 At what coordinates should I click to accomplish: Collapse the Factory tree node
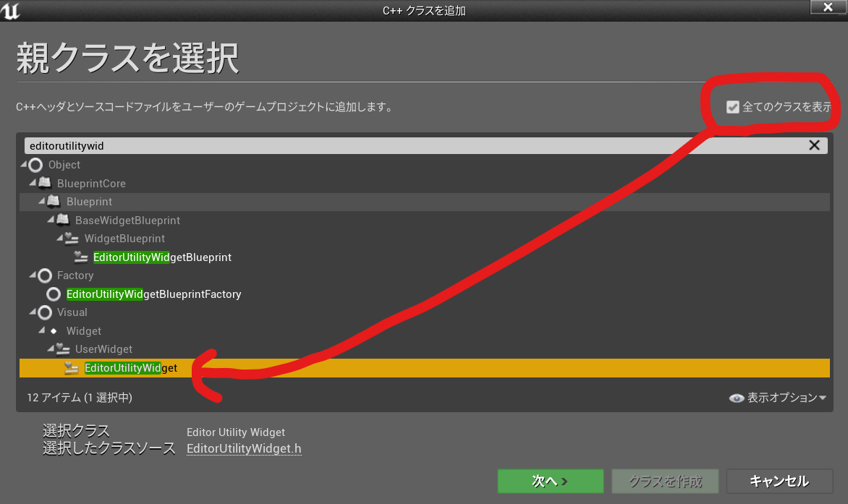(33, 275)
